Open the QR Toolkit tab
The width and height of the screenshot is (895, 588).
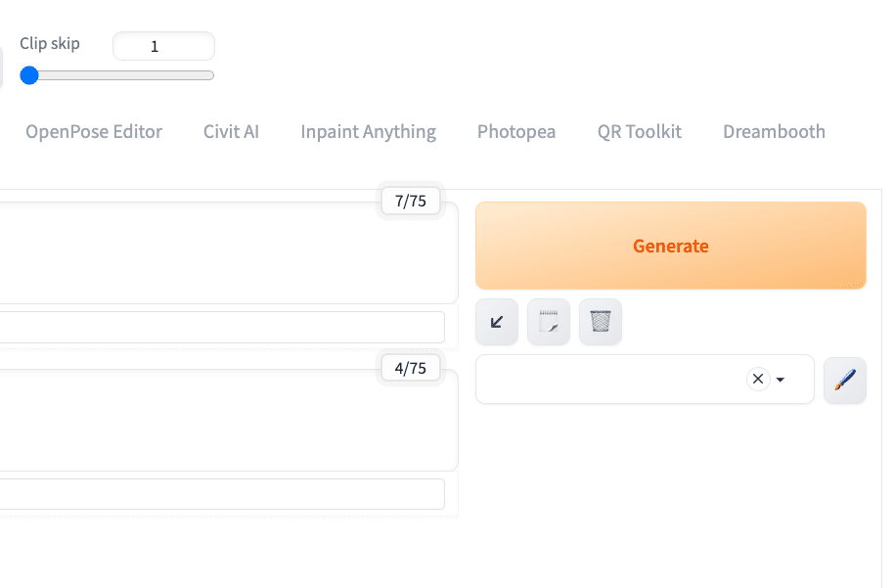pyautogui.click(x=640, y=132)
